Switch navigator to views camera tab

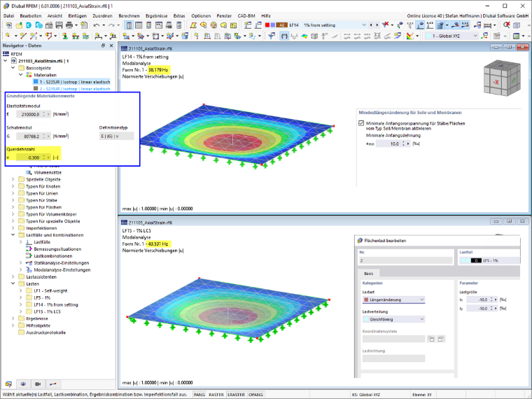pos(38,384)
